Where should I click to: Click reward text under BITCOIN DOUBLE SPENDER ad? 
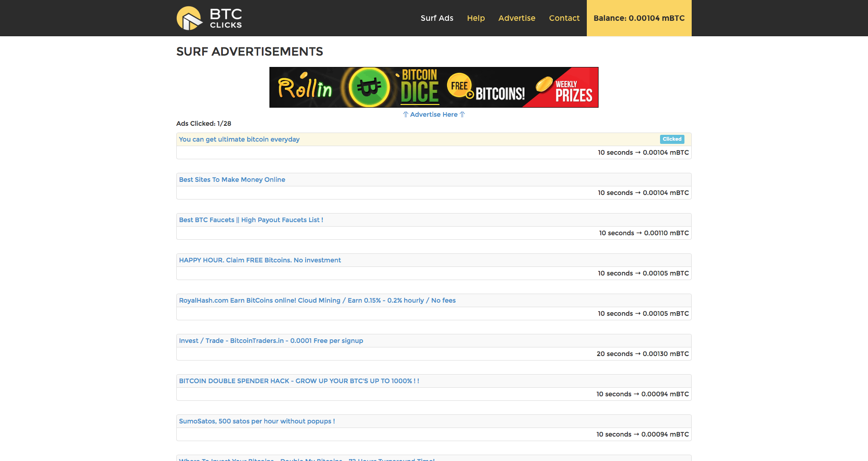click(x=642, y=394)
